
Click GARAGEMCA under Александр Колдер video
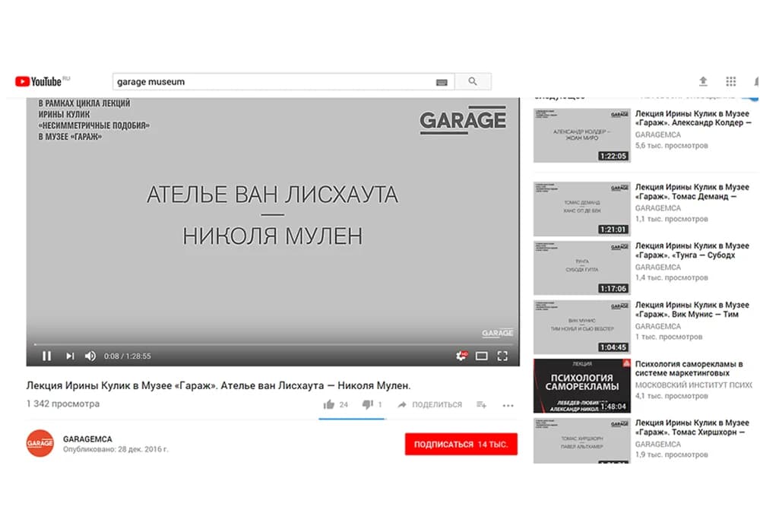(657, 135)
